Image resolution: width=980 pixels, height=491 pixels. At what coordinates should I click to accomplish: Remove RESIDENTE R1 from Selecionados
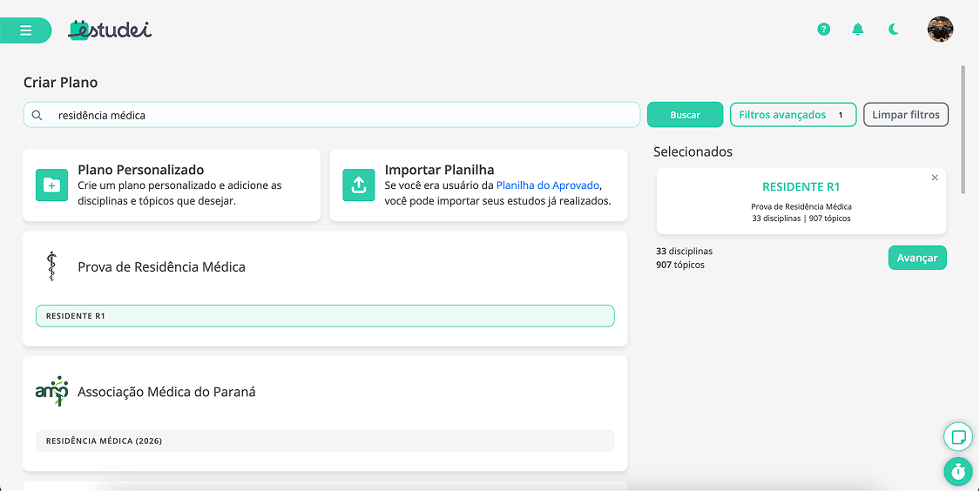pos(935,178)
